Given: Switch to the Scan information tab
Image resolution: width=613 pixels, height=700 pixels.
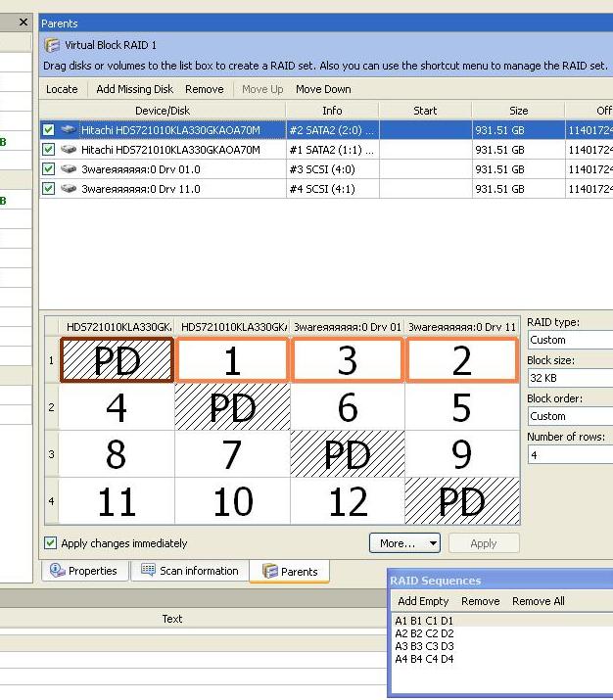Looking at the screenshot, I should point(190,571).
